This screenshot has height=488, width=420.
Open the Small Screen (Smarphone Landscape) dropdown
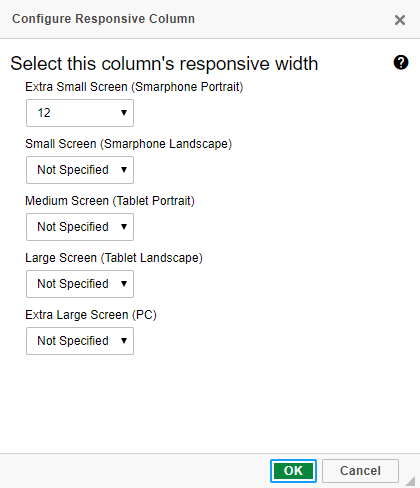[x=80, y=170]
